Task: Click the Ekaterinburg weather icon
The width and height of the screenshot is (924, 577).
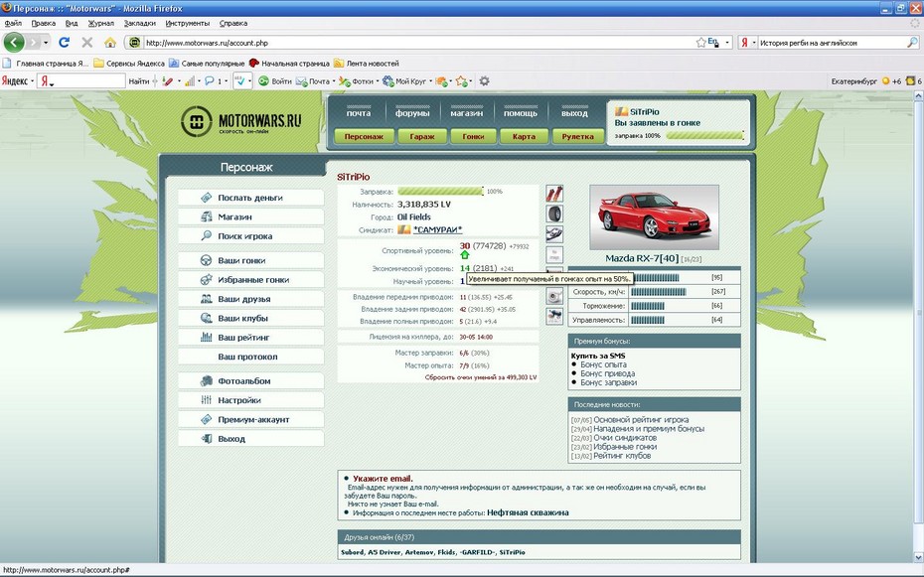Action: point(885,81)
